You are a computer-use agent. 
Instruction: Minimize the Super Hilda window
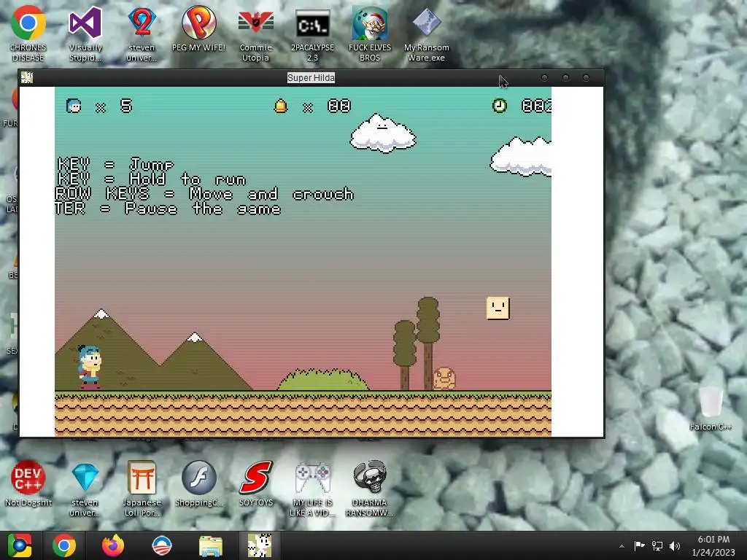[544, 77]
